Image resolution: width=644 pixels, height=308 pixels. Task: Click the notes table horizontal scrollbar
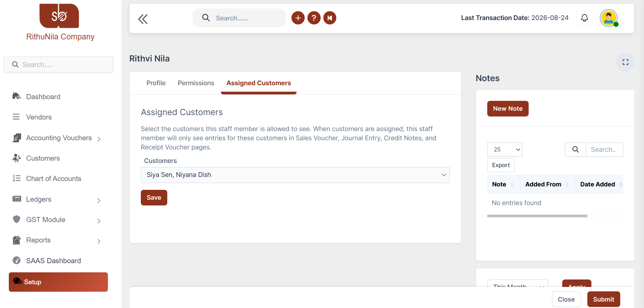[537, 216]
